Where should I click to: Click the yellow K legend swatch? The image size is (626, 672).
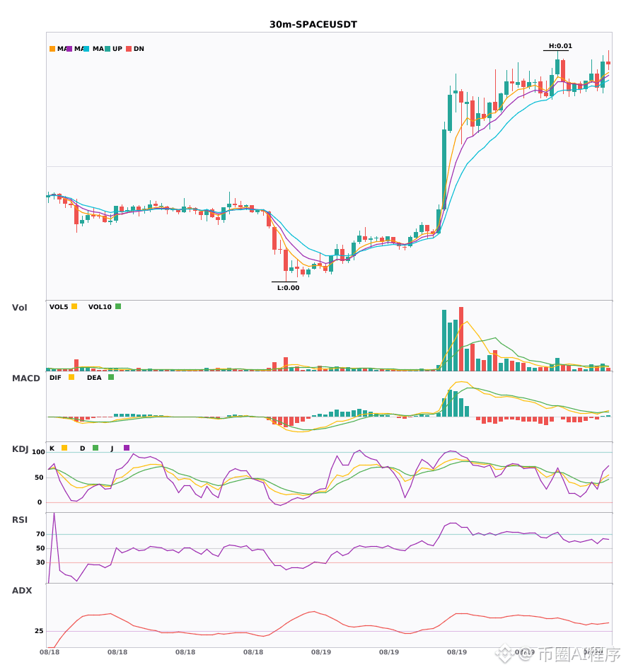pyautogui.click(x=64, y=448)
